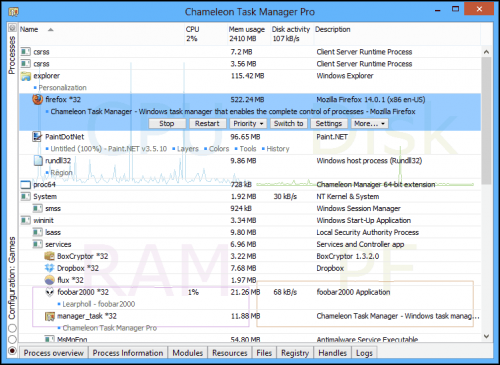Click the Processes vertical sidebar tab
500x365 pixels.
coord(12,55)
